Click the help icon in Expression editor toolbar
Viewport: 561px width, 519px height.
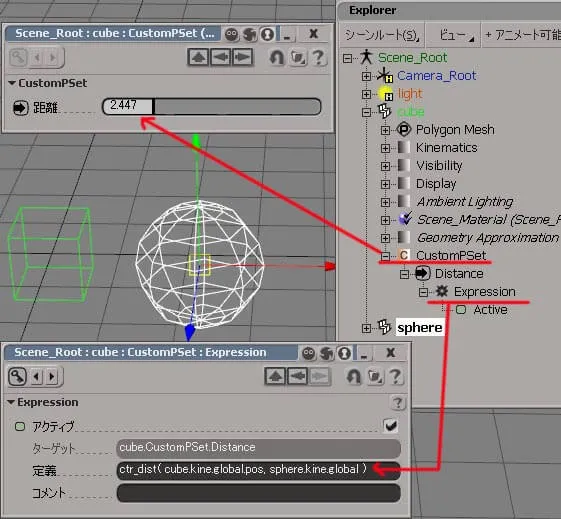coord(395,377)
